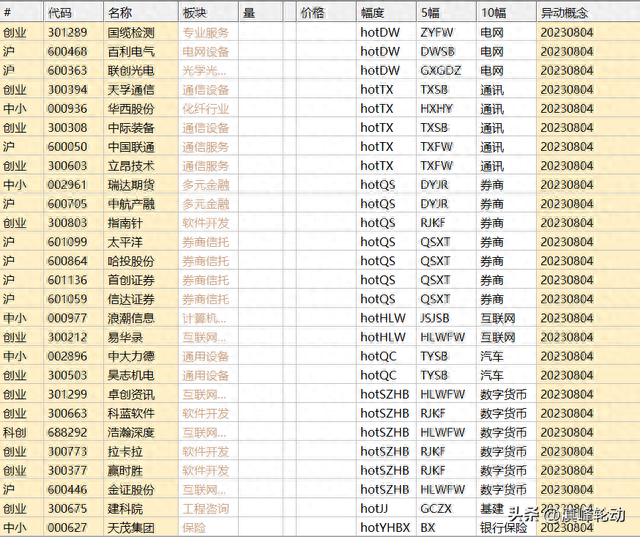Click the 异动概念 column header
This screenshot has width=640, height=537.
coord(588,13)
